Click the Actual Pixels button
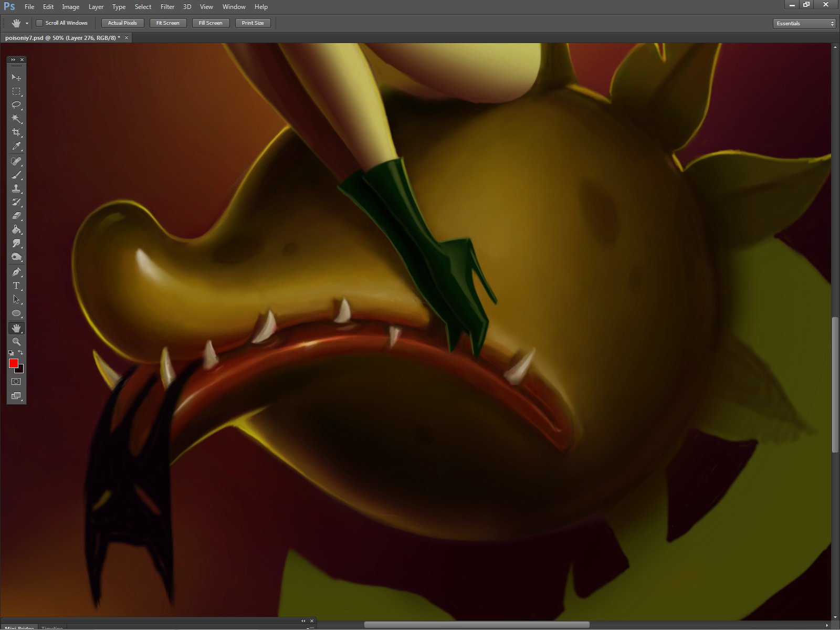840x630 pixels. click(x=122, y=23)
